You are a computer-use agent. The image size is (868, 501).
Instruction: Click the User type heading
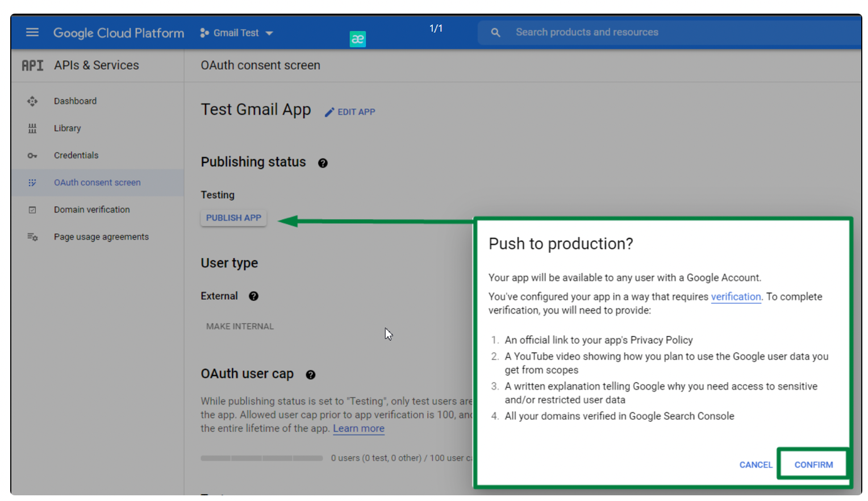(x=229, y=263)
